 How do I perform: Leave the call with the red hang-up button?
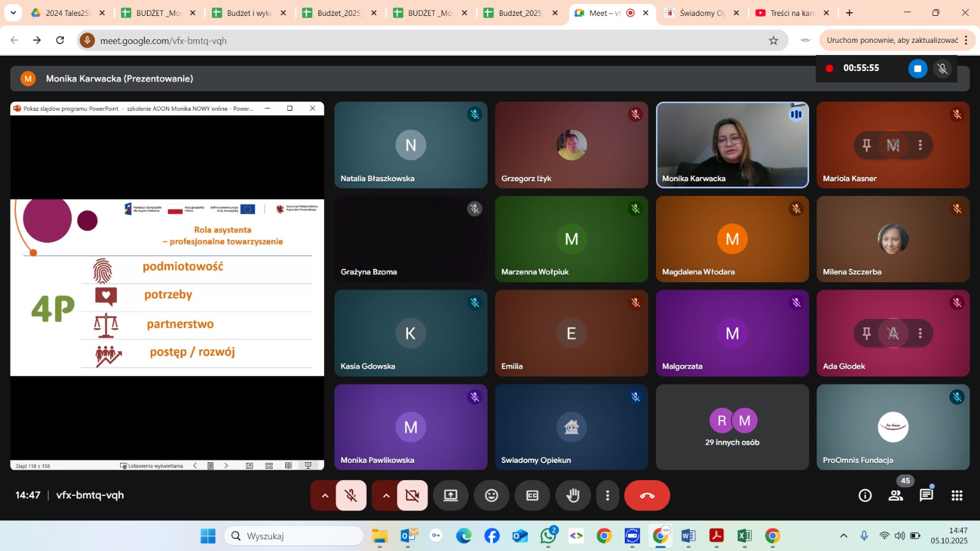[x=647, y=495]
